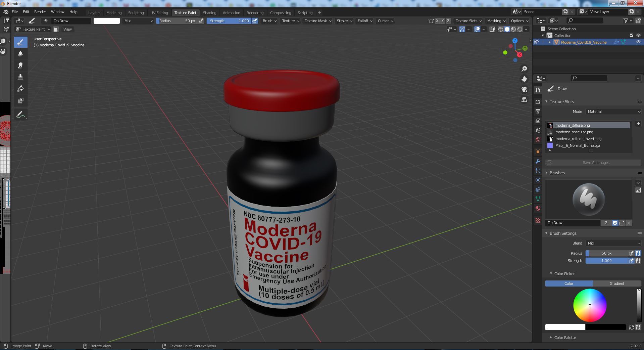The height and width of the screenshot is (350, 644).
Task: Open the Material mode dropdown
Action: 613,112
